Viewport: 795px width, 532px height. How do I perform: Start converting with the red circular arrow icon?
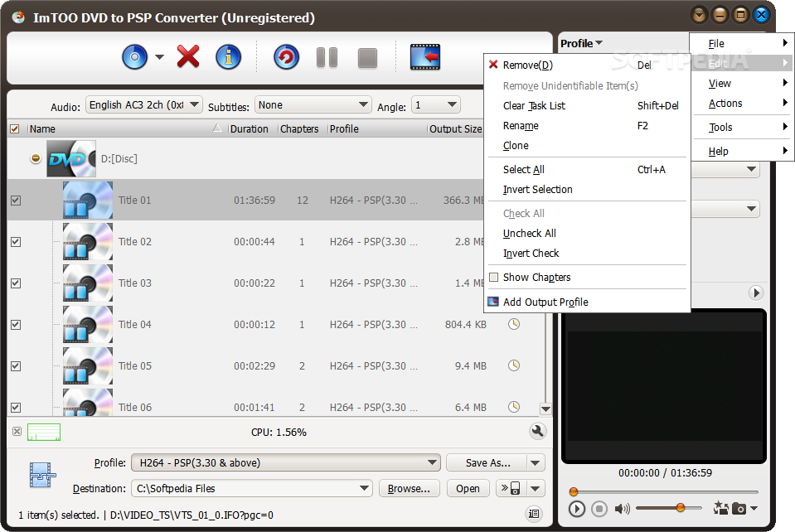tap(287, 56)
